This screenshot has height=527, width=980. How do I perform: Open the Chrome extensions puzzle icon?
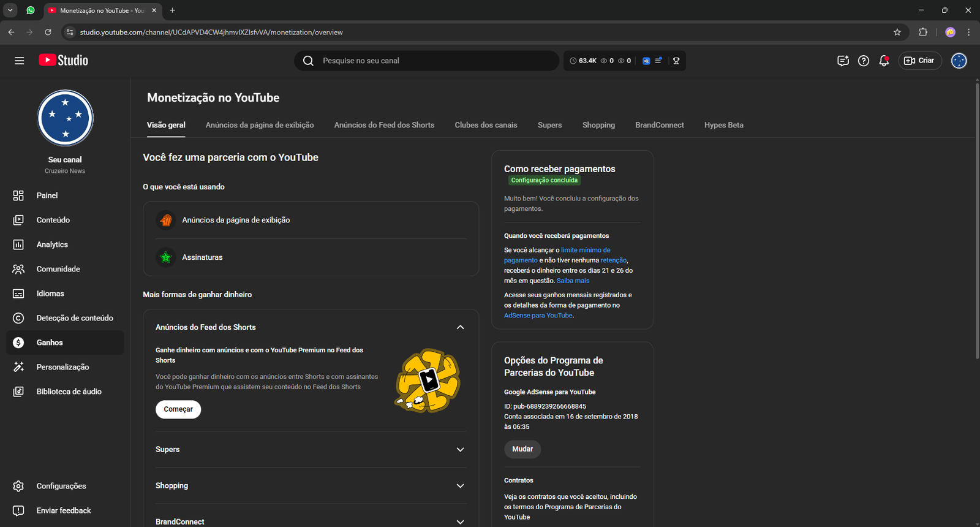923,32
